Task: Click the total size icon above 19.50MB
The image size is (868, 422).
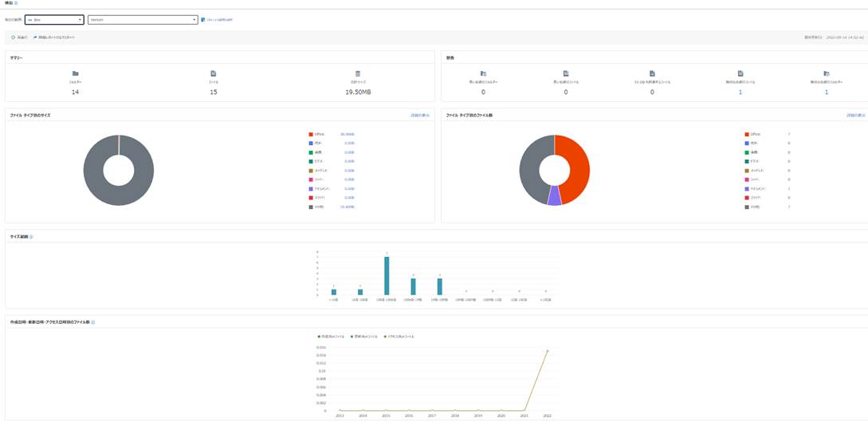Action: [x=358, y=73]
